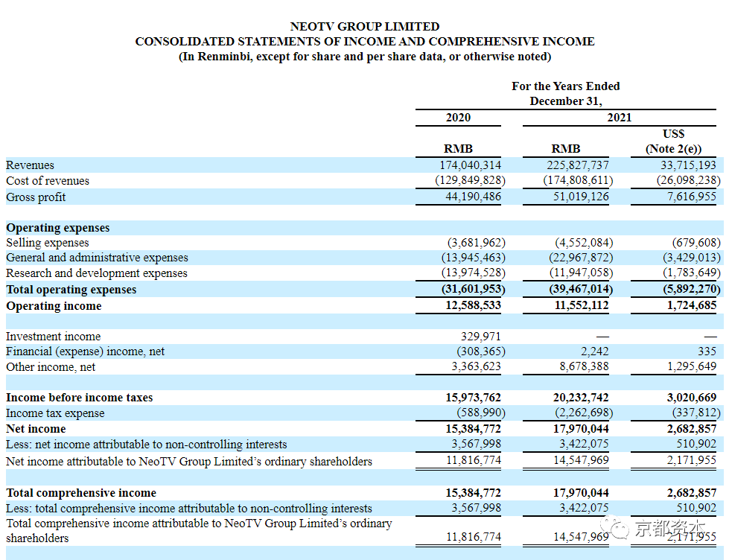
Task: Select Total operating expenses label
Action: [x=71, y=290]
